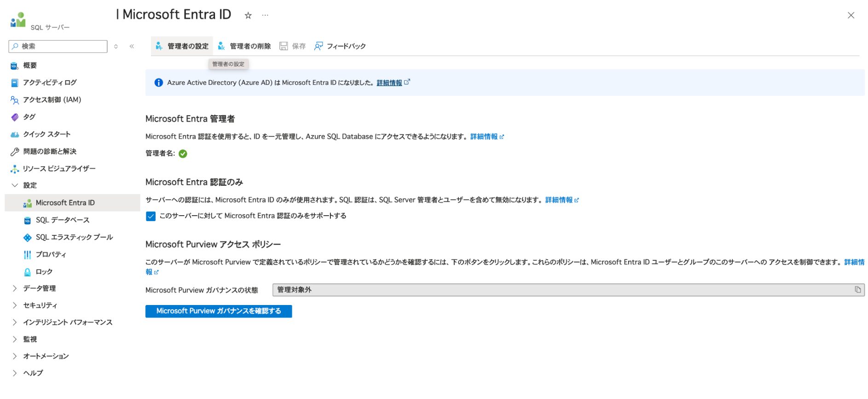This screenshot has height=399, width=868.
Task: Click the SQL データベース icon
Action: tap(27, 221)
